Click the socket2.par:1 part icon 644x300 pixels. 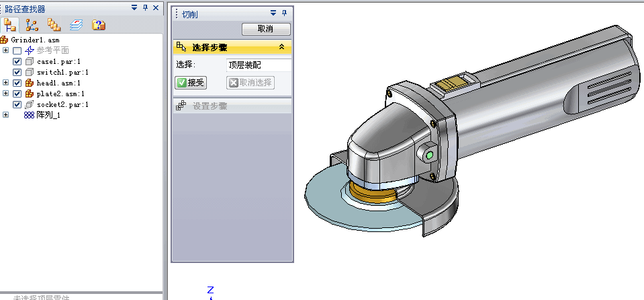pos(29,104)
